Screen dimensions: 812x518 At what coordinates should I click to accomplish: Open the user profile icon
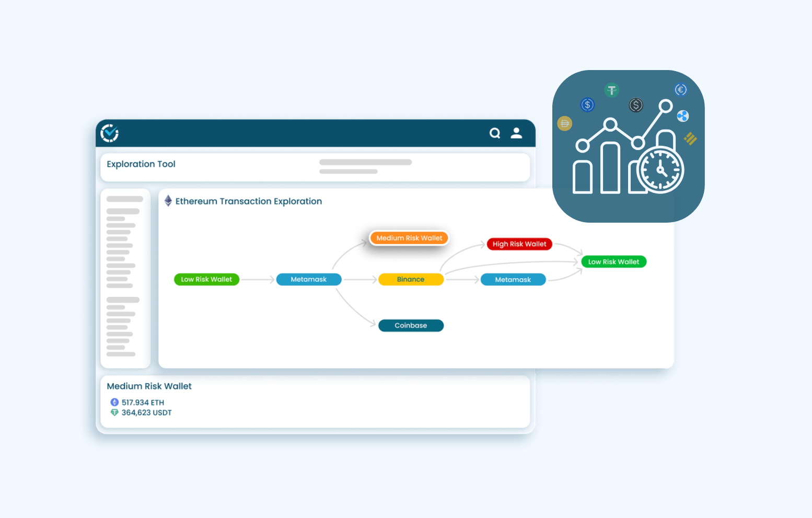(516, 133)
